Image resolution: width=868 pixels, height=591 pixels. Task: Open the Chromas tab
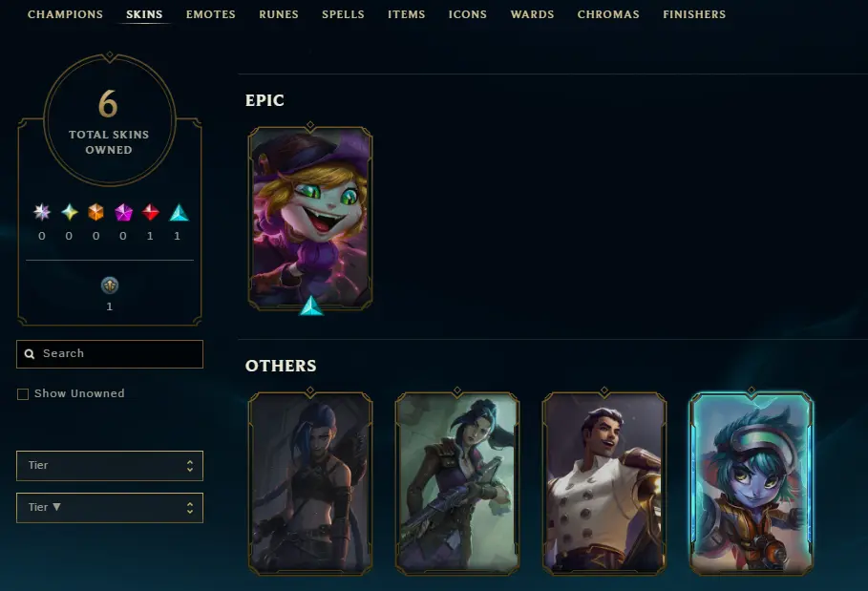pyautogui.click(x=608, y=14)
